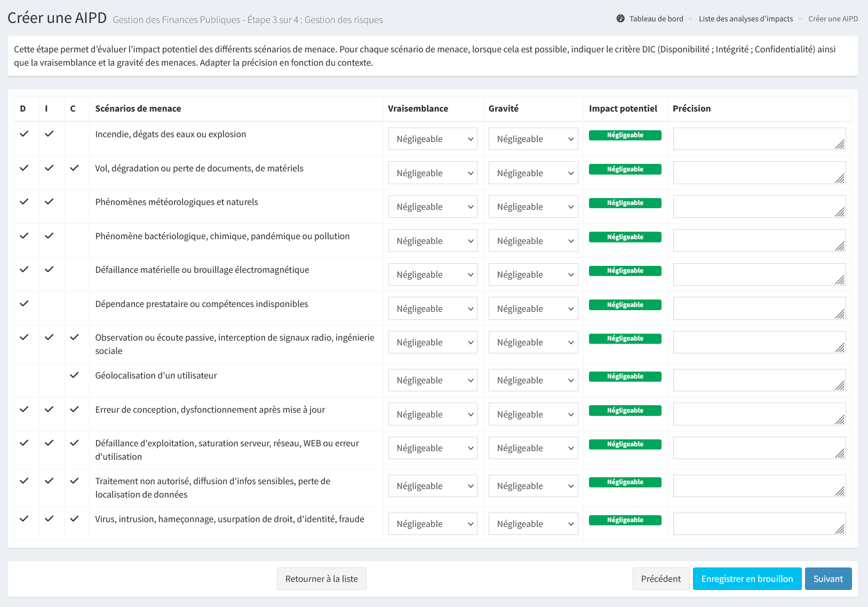Screen dimensions: 868x607
Task: Go to Tableau de bord breadcrumb
Action: (x=656, y=19)
